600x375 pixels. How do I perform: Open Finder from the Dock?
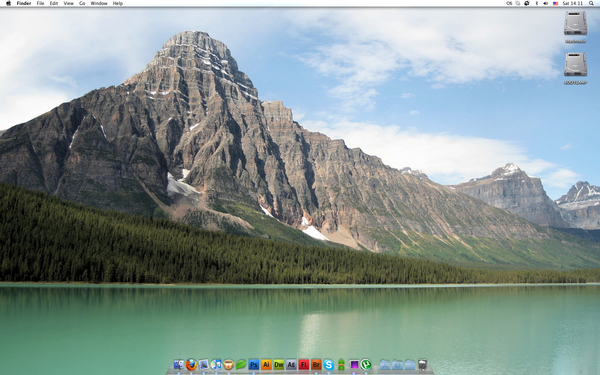pyautogui.click(x=178, y=365)
